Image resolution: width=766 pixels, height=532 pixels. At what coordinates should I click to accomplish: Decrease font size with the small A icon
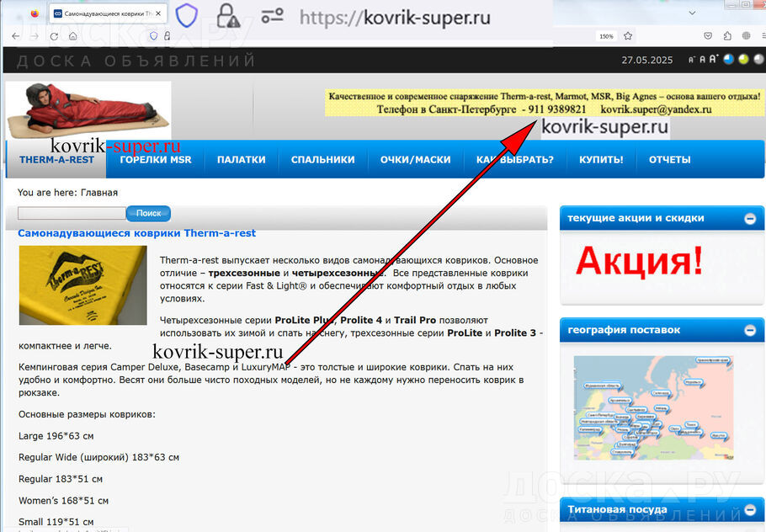coord(691,60)
